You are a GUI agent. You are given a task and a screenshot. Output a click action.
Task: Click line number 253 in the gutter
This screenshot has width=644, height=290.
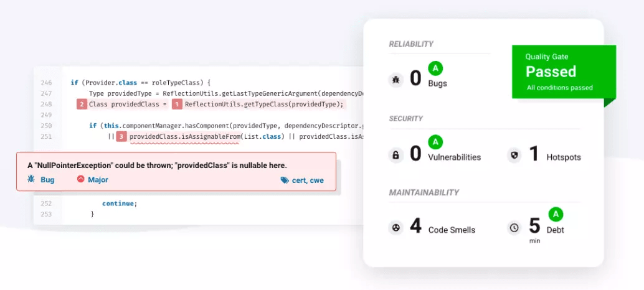click(x=46, y=214)
